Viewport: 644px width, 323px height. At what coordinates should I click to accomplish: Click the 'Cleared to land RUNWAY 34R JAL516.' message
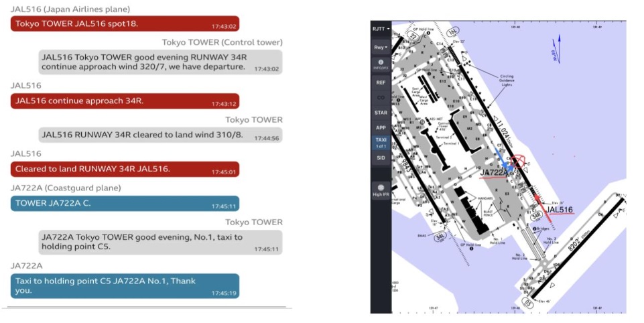(x=125, y=170)
